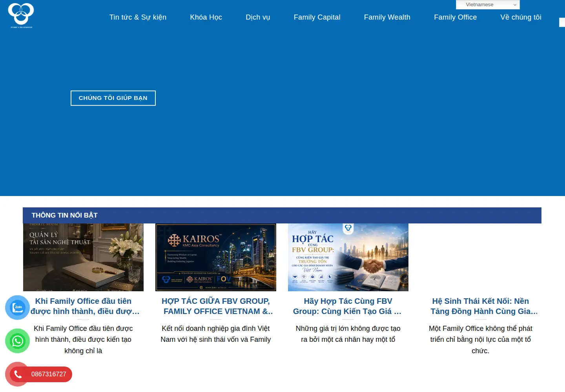Open the Vietnamese language dropdown
The height and width of the screenshot is (392, 565).
click(488, 5)
